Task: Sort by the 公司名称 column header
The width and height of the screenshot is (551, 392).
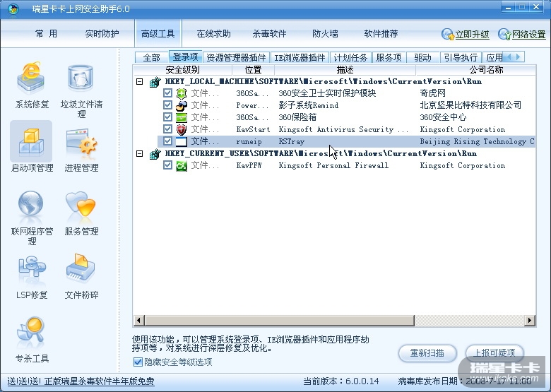Action: coord(476,69)
